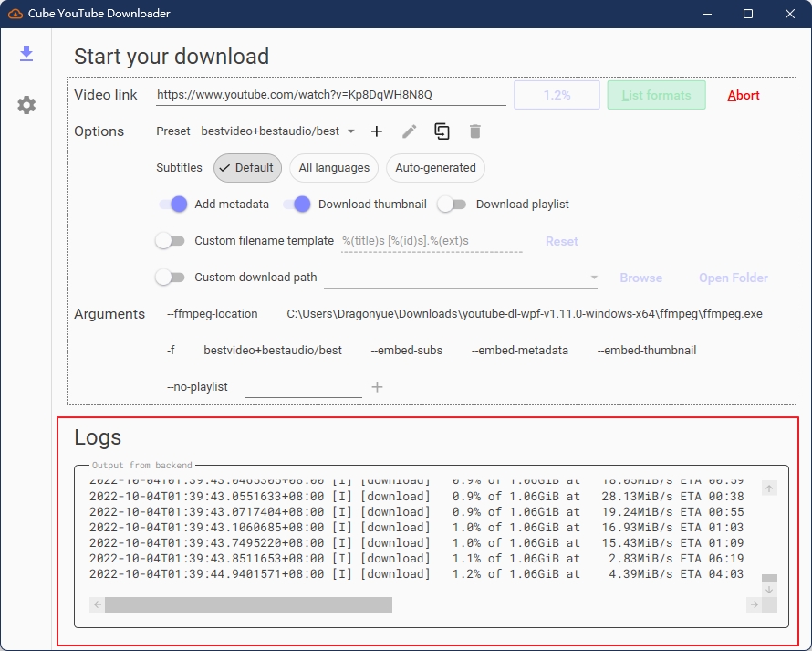This screenshot has width=812, height=651.
Task: Reset the filename template
Action: (561, 241)
